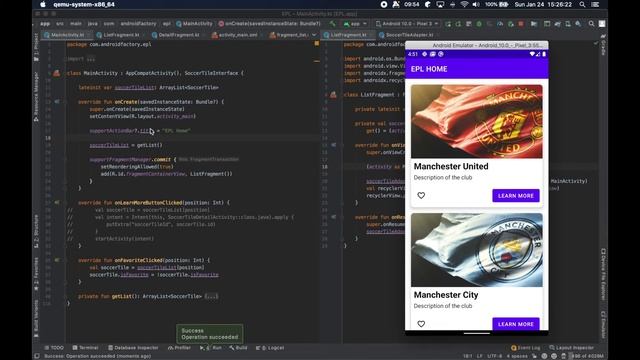The width and height of the screenshot is (640, 360).
Task: Click the Wi-Fi icon in macOS menu bar
Action: tap(464, 4)
